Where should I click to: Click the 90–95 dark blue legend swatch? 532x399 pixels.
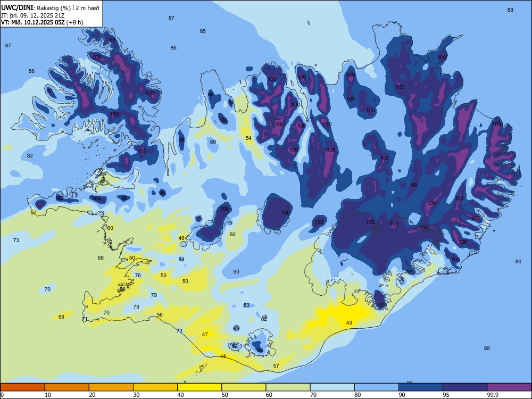coord(421,387)
